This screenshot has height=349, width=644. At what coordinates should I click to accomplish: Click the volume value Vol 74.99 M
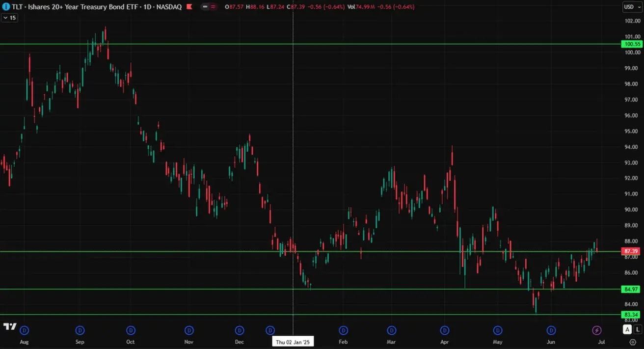362,7
